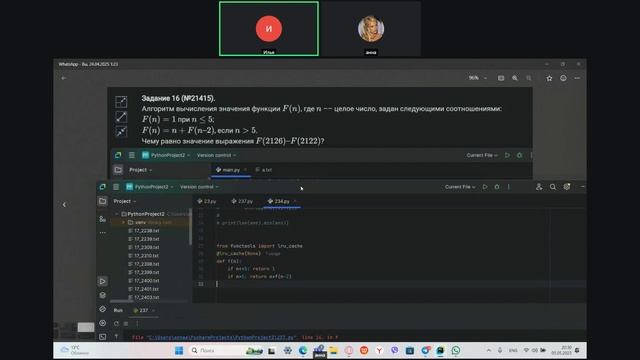
Task: Open Microsoft Edge from the taskbar
Action: (x=303, y=350)
